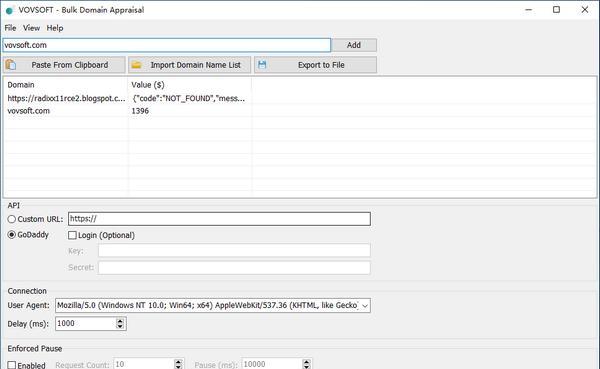
Task: Open the File menu
Action: click(x=10, y=28)
